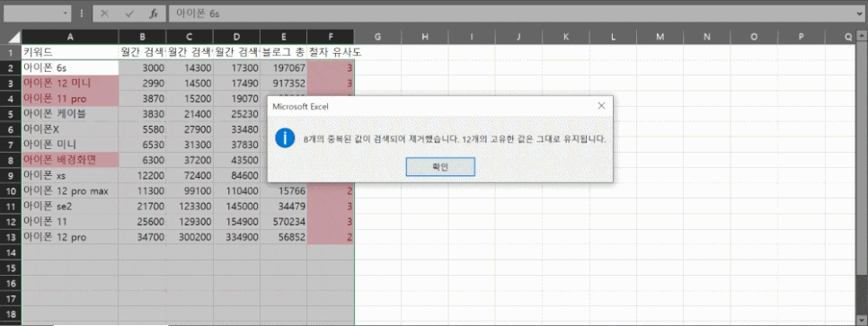Close the Microsoft Excel dialog with X
This screenshot has width=868, height=326.
pyautogui.click(x=602, y=106)
